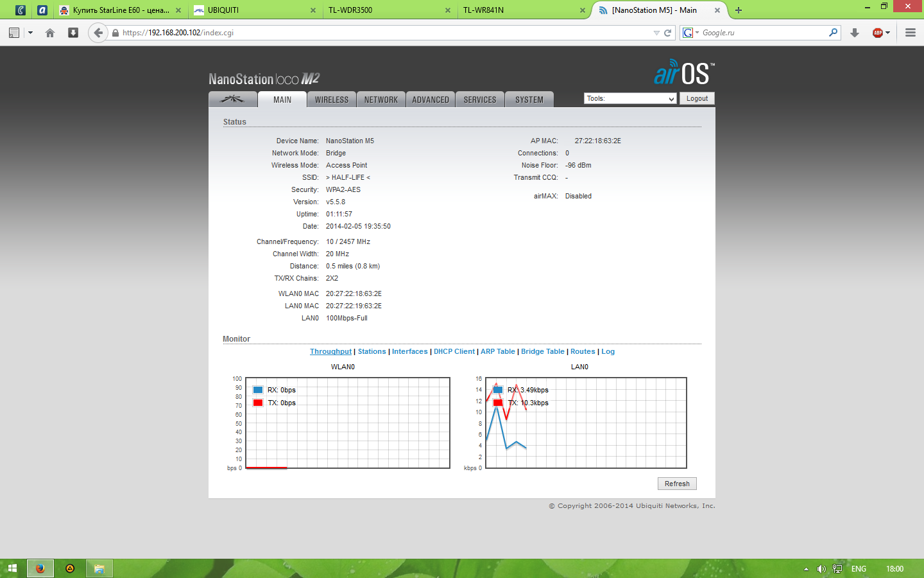The width and height of the screenshot is (924, 578).
Task: Click the WLAN0 TX red legend swatch
Action: coord(258,403)
